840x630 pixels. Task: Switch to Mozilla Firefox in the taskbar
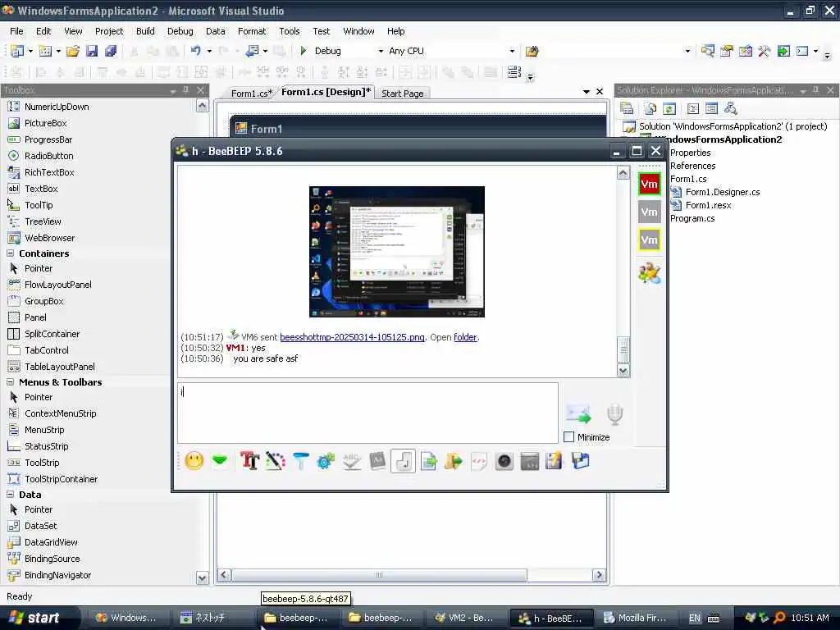coord(636,618)
